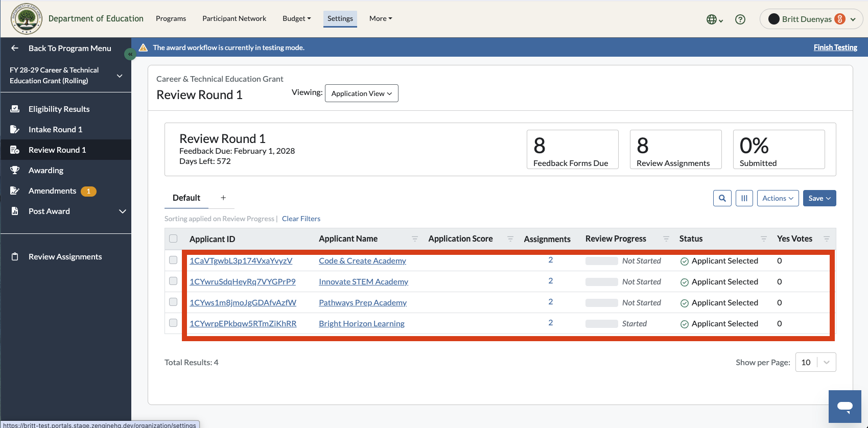Viewport: 868px width, 428px height.
Task: Click Back To Program Menu
Action: (69, 48)
